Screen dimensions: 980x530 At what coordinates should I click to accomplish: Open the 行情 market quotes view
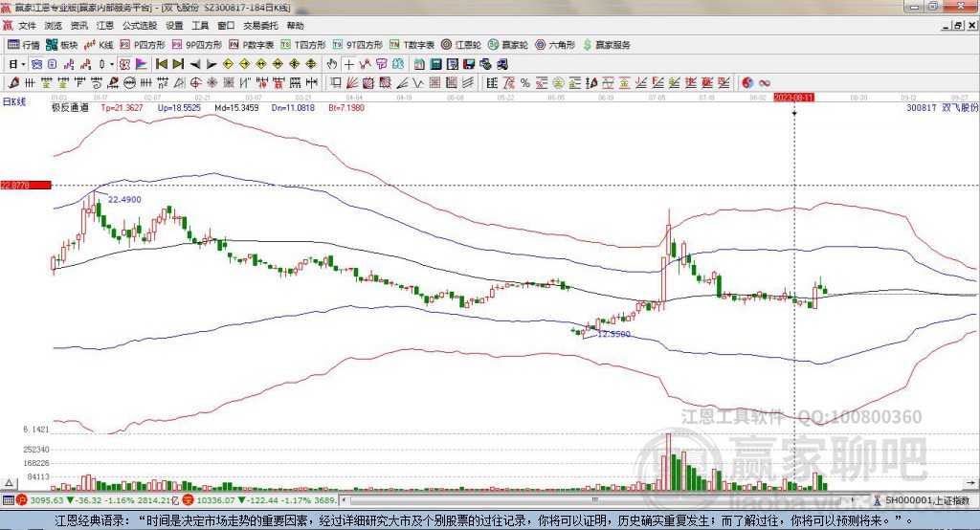click(24, 45)
